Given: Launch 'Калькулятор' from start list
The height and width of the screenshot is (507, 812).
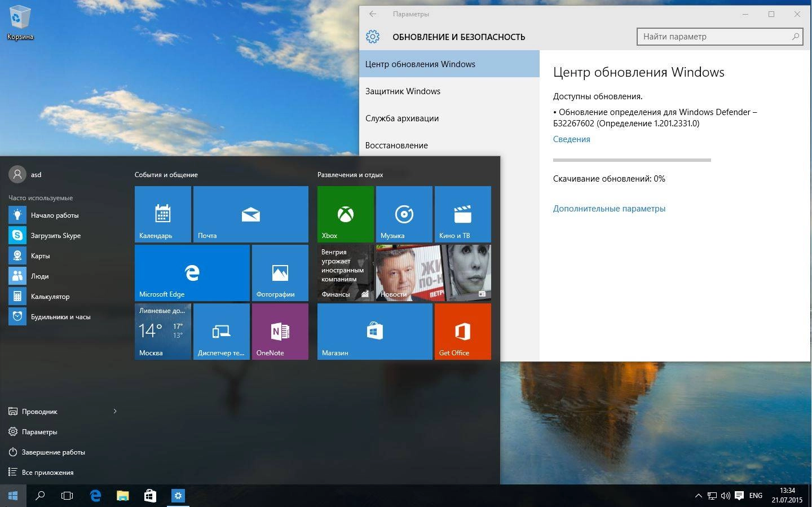Looking at the screenshot, I should [x=64, y=297].
